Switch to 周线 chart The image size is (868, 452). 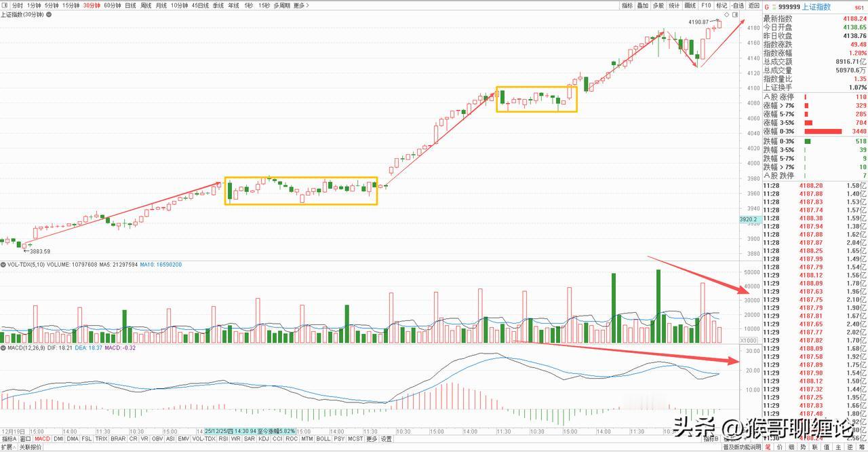146,5
